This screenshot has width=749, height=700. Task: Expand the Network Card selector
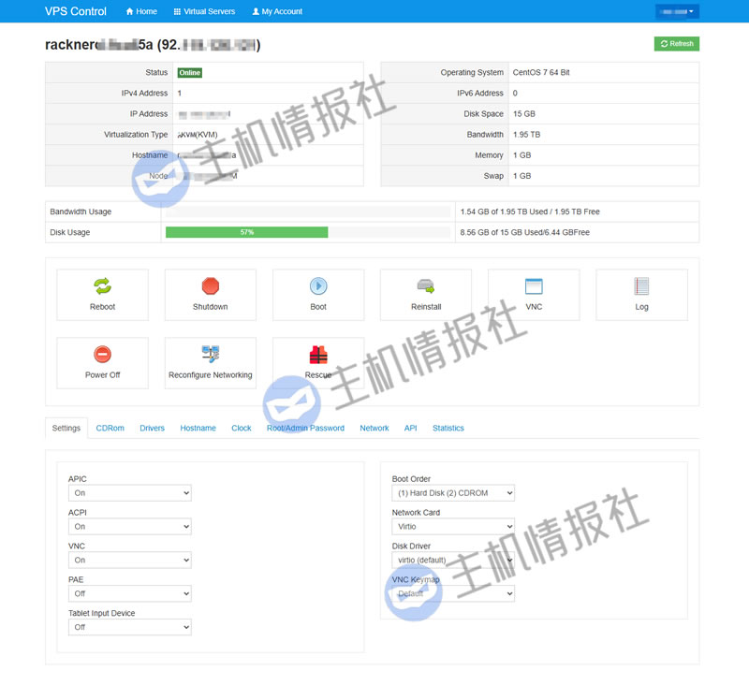[x=452, y=526]
